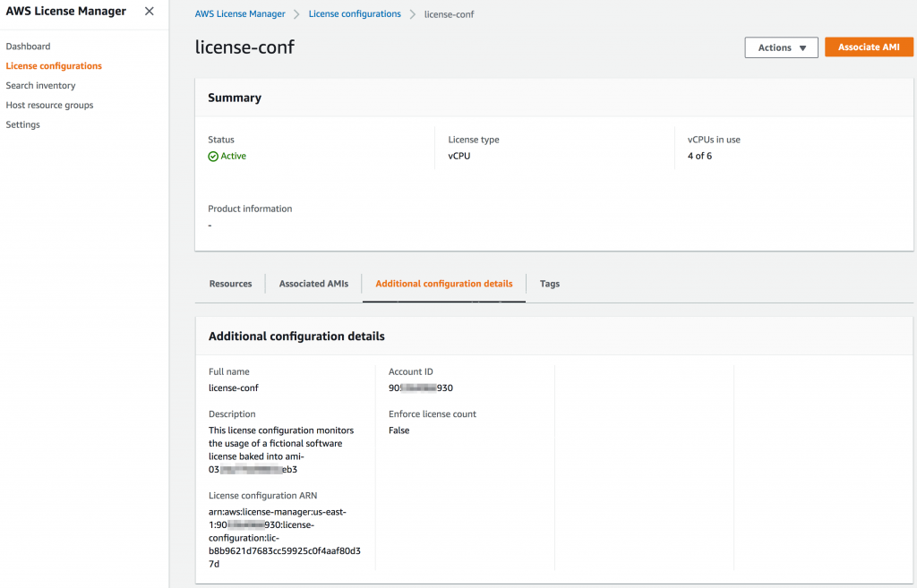
Task: Click AWS License Manager breadcrumb link
Action: (240, 14)
